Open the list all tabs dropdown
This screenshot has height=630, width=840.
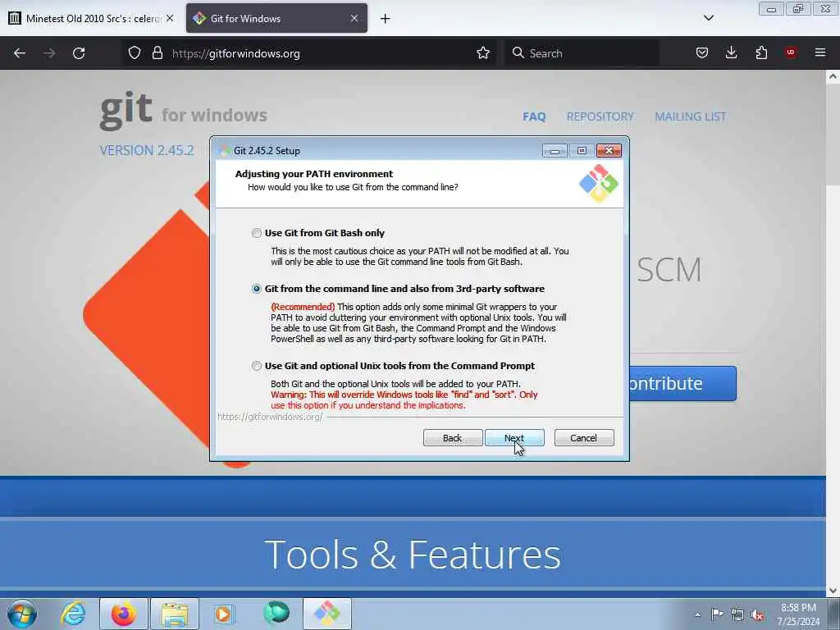click(x=708, y=18)
